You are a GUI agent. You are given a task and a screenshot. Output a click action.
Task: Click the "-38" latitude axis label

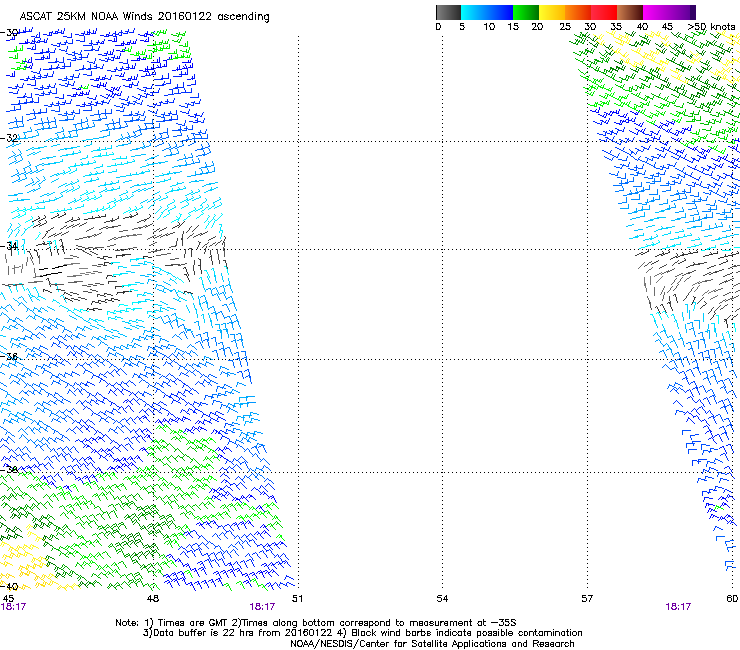9,470
